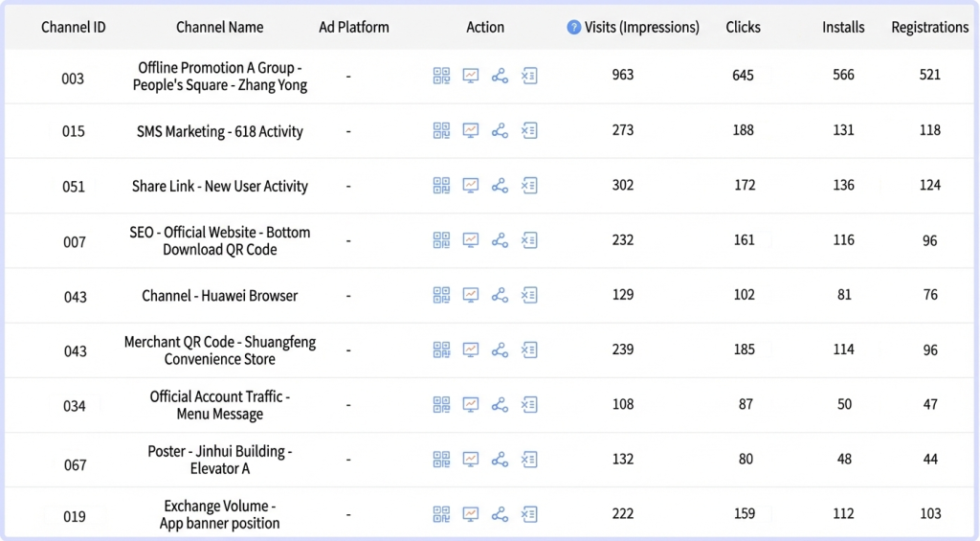Share the Official Account Traffic Menu Message channel
980x541 pixels.
(x=500, y=405)
